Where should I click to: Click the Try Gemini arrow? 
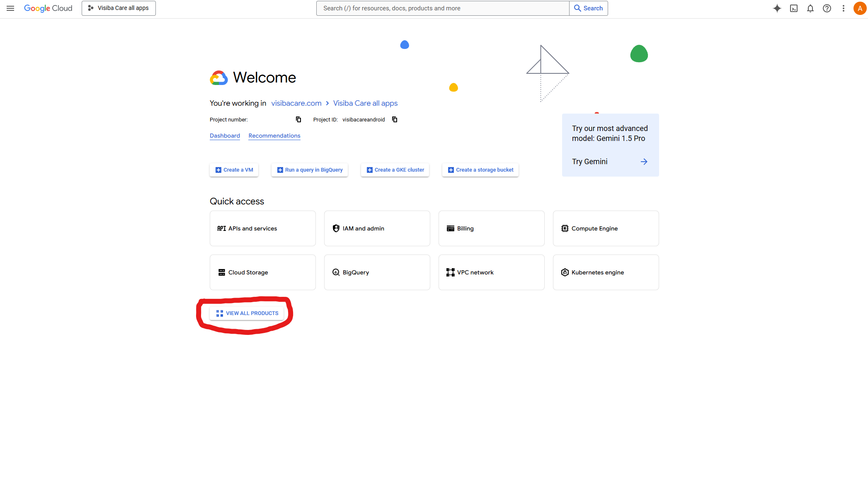[x=644, y=162]
